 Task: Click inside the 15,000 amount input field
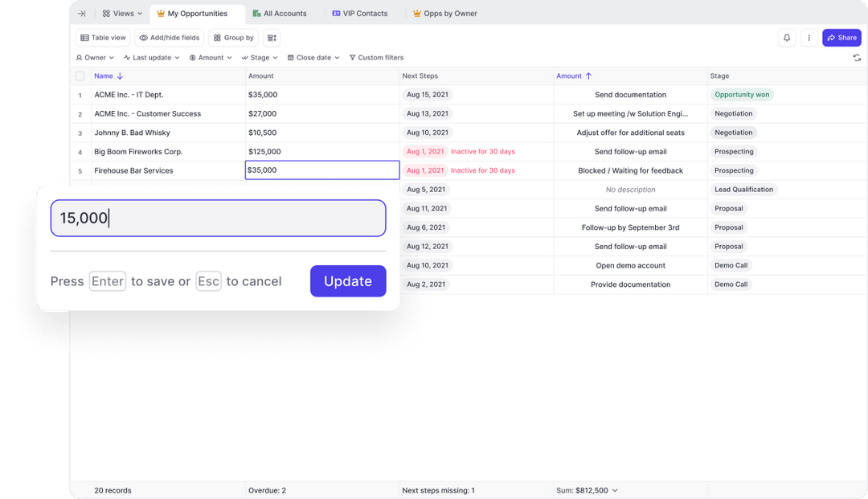tap(217, 218)
